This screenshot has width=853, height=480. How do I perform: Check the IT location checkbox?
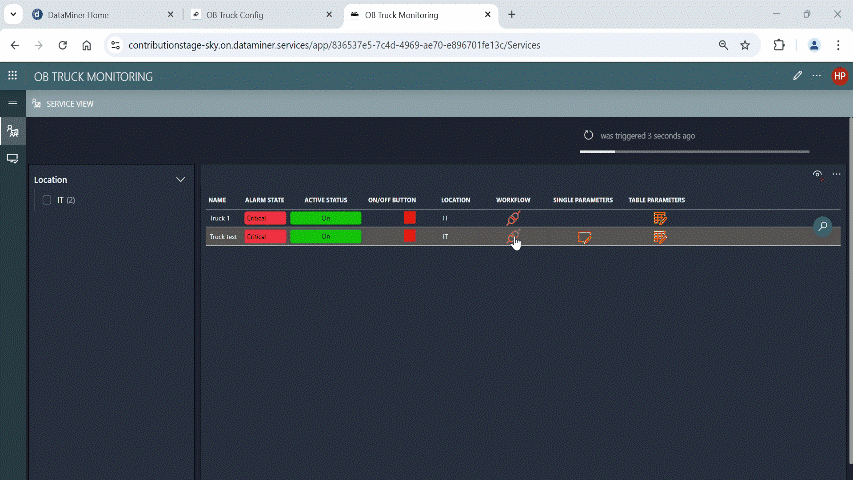click(47, 200)
